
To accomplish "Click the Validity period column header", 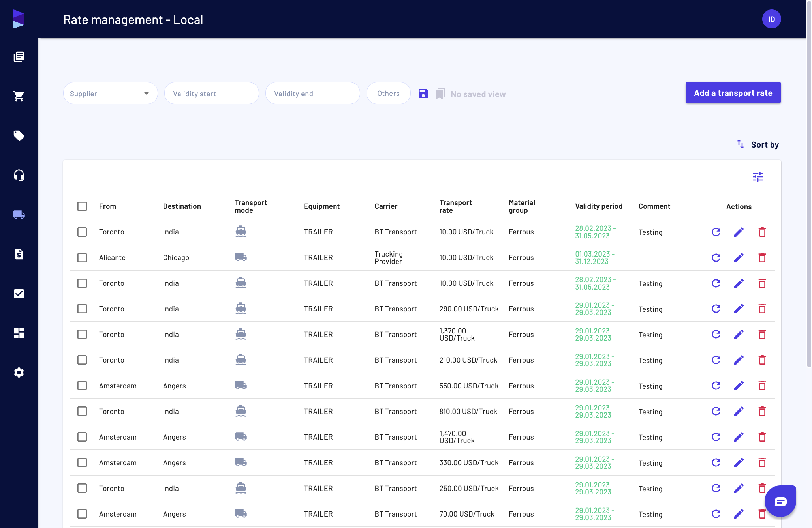I will 599,206.
